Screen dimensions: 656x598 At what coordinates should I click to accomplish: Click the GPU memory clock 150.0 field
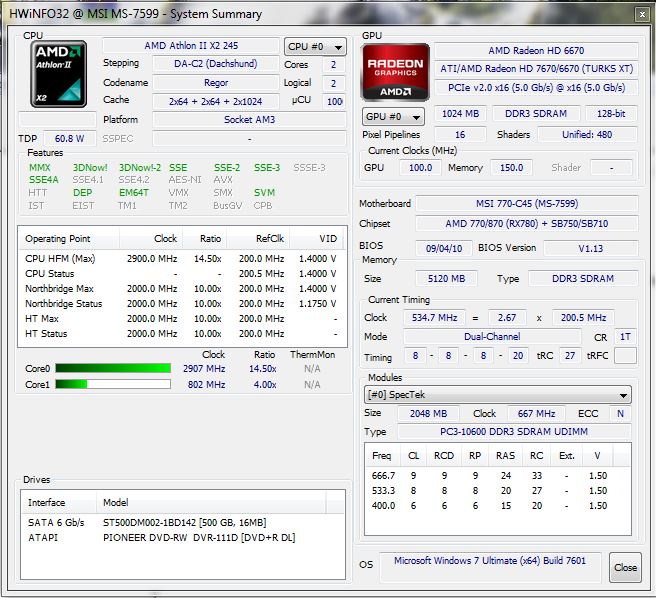[x=511, y=168]
